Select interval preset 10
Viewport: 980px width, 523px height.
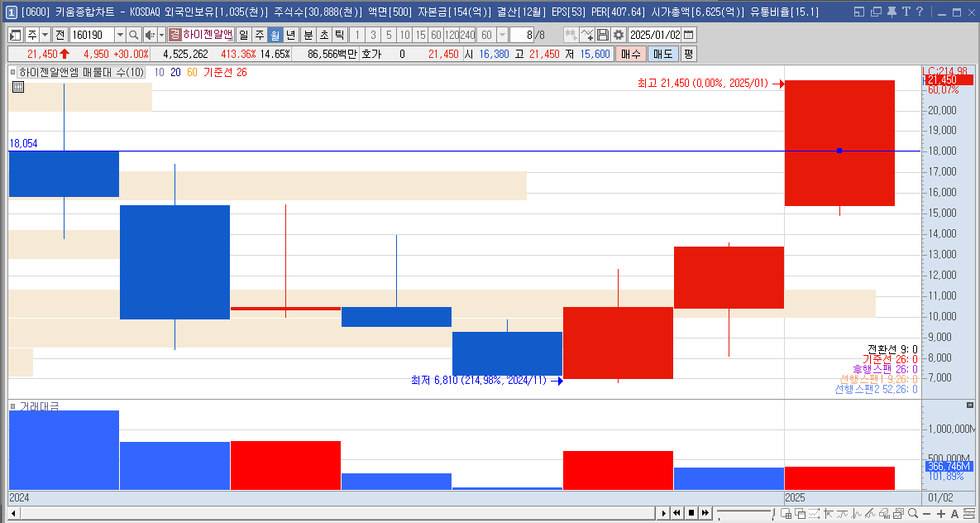(404, 35)
